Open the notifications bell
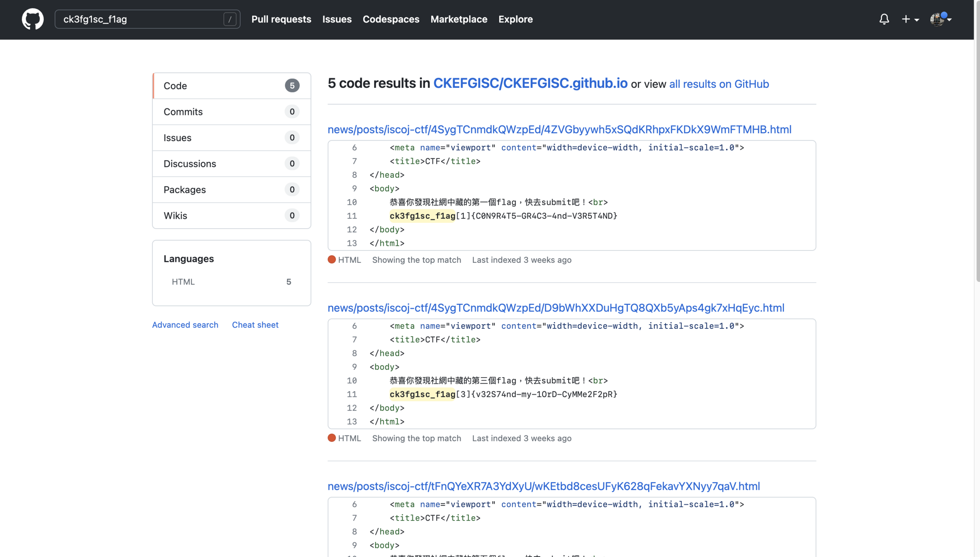Screen dimensions: 980x557 click(x=884, y=19)
